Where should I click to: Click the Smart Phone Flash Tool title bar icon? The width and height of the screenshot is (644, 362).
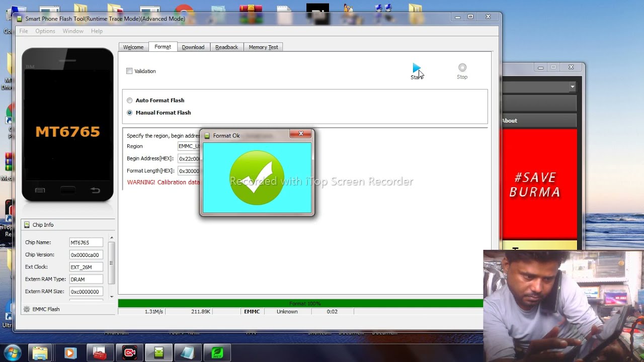pyautogui.click(x=20, y=19)
